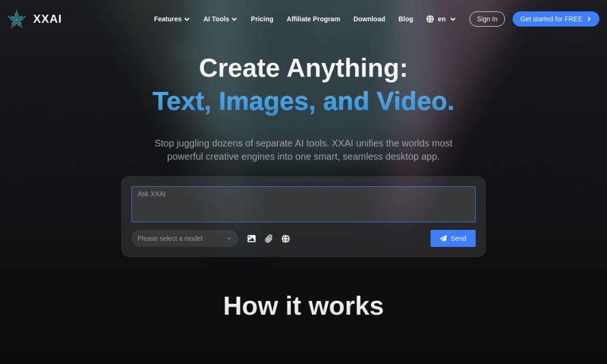Open the Download page
This screenshot has width=607, height=364.
(369, 19)
